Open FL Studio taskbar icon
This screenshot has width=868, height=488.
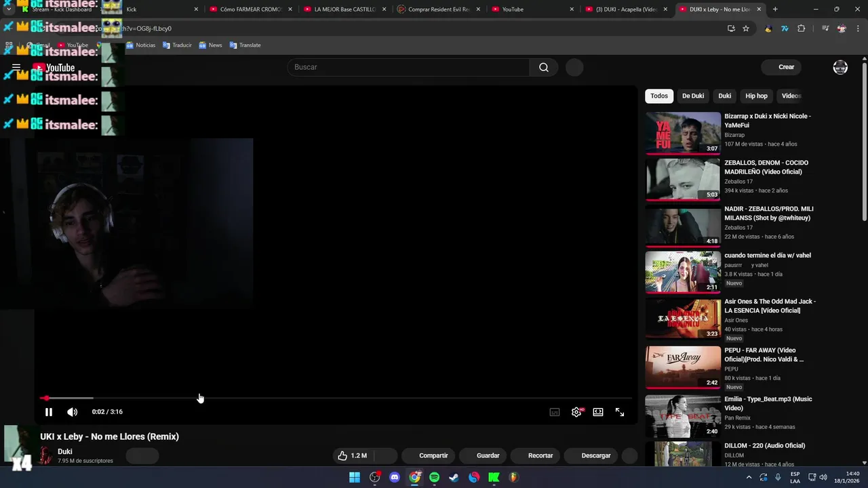point(514,477)
